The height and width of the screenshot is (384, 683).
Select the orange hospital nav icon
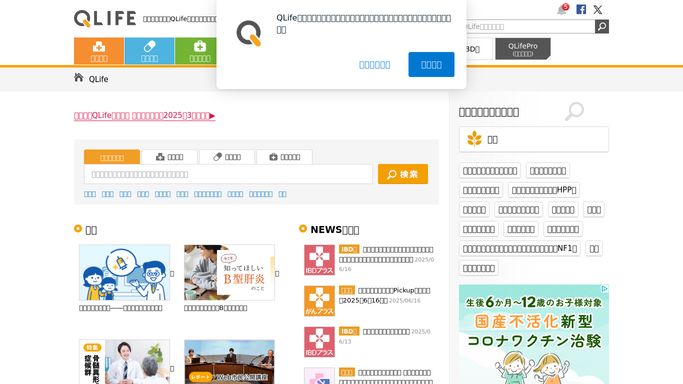click(x=99, y=51)
